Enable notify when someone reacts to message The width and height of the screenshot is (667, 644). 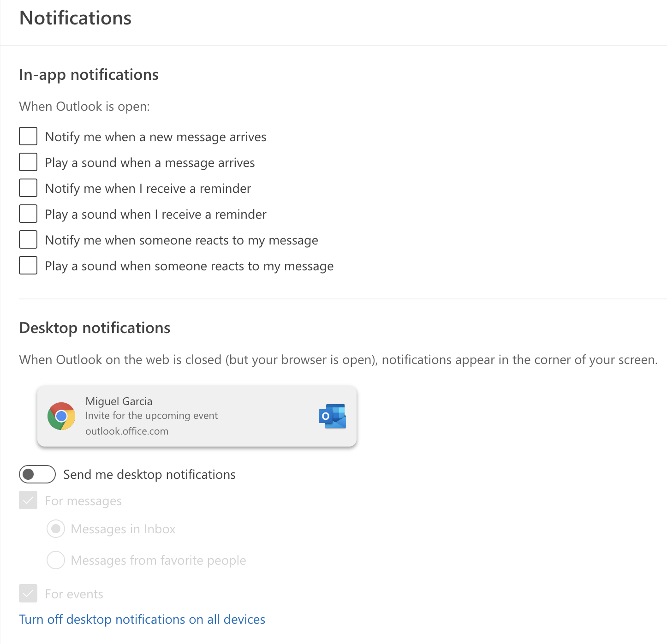(x=28, y=240)
